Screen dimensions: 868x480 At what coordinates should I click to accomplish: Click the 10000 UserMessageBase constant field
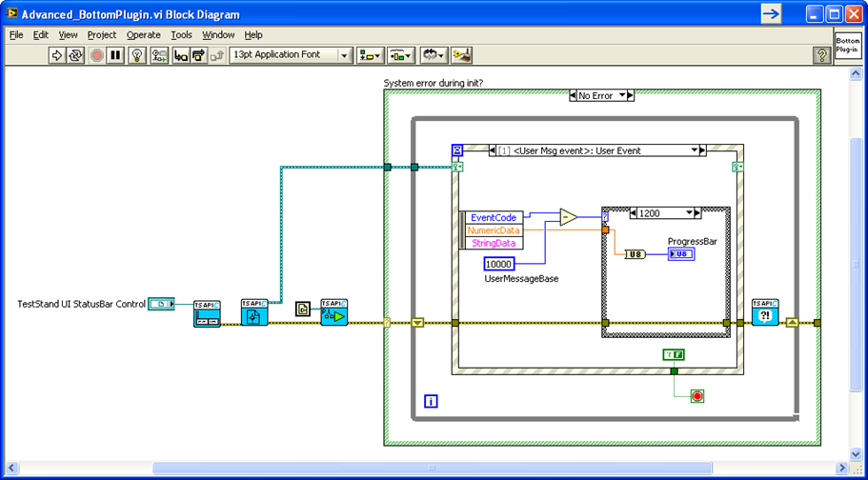click(499, 264)
